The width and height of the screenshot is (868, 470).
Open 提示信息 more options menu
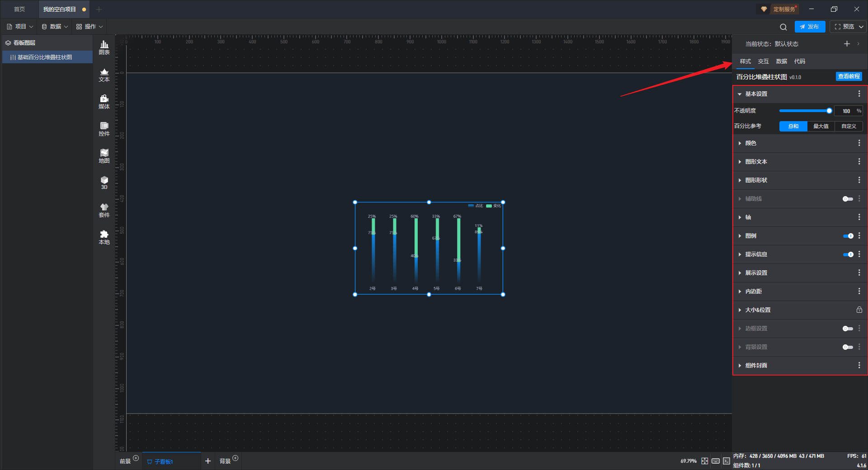(859, 254)
